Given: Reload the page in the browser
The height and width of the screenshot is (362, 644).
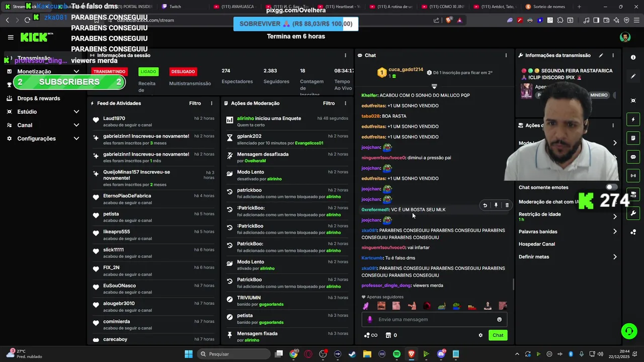Looking at the screenshot, I should coord(27,20).
